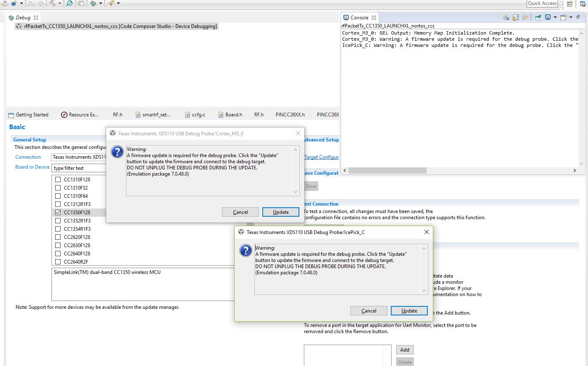Minimize the Console view panel
The width and height of the screenshot is (588, 366).
pyautogui.click(x=578, y=17)
